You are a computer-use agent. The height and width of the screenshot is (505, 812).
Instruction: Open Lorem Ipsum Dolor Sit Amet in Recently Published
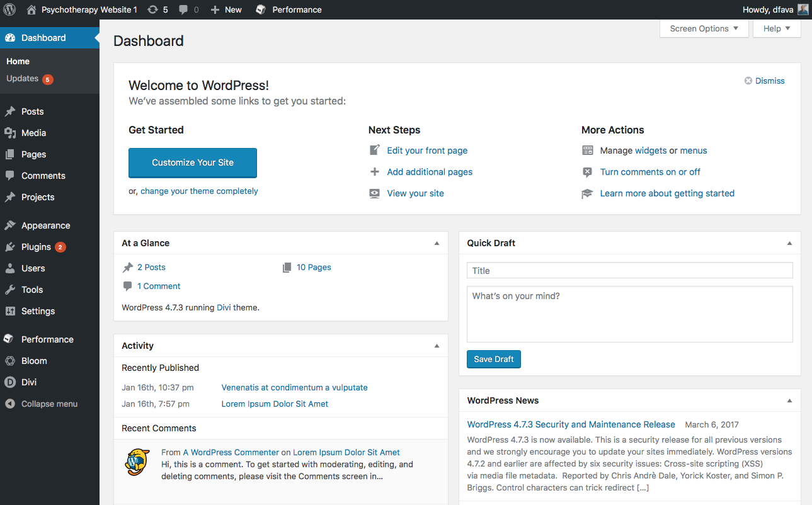pyautogui.click(x=275, y=404)
